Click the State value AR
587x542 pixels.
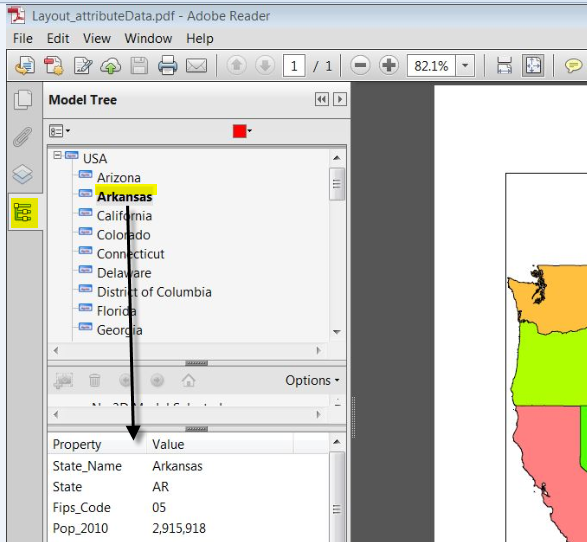[x=161, y=487]
